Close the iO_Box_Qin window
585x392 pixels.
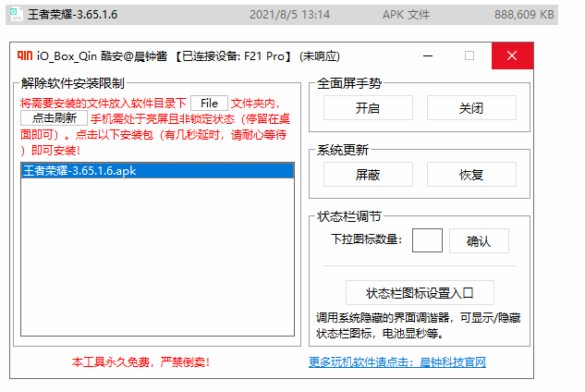(512, 55)
